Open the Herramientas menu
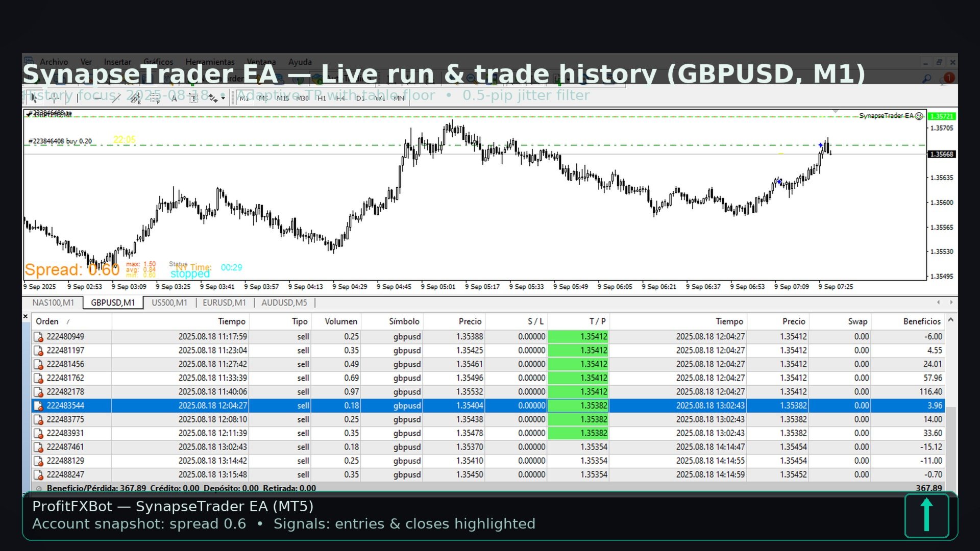This screenshot has width=980, height=551. [x=210, y=62]
